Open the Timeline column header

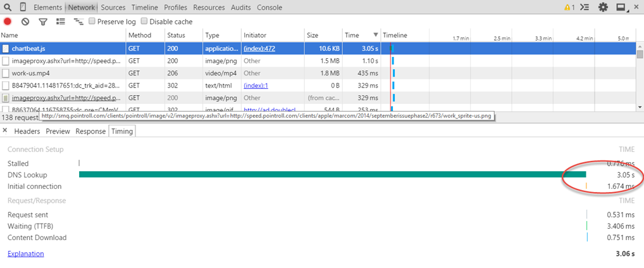coord(395,35)
